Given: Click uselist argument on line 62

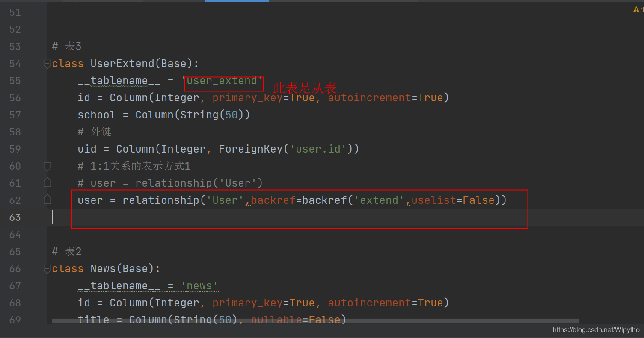Looking at the screenshot, I should (x=434, y=200).
